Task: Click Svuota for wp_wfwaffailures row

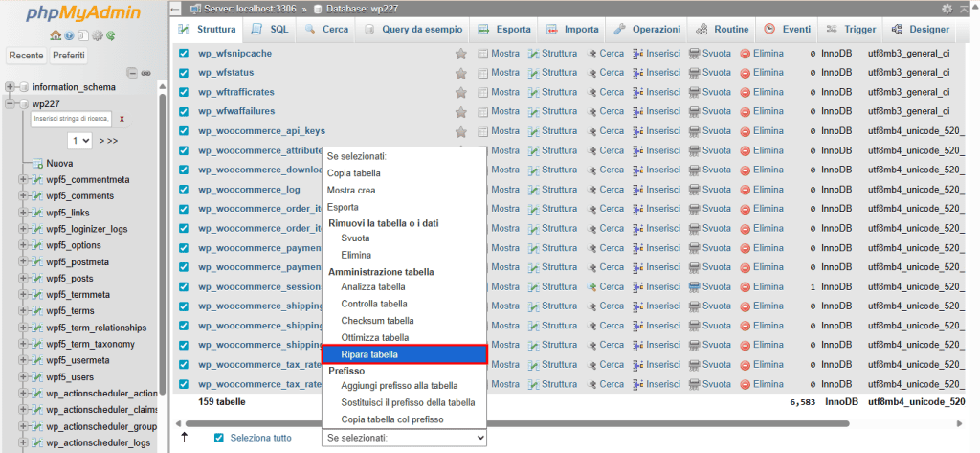Action: pyautogui.click(x=710, y=111)
